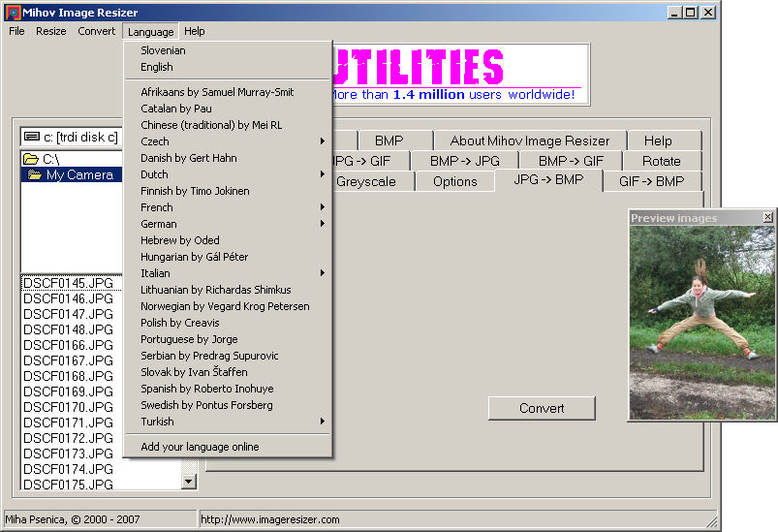
Task: Expand the Czech language submenu
Action: (x=229, y=141)
